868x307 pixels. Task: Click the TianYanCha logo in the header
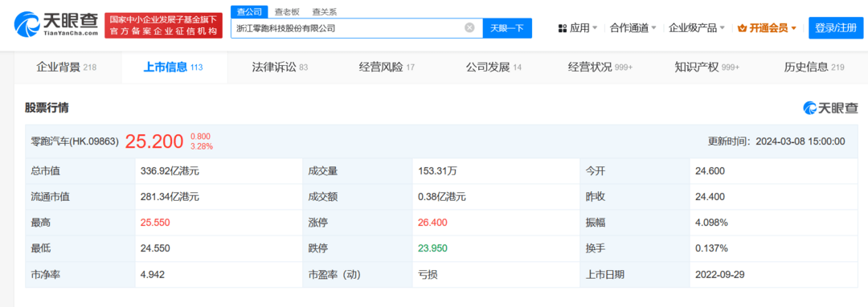pos(56,25)
